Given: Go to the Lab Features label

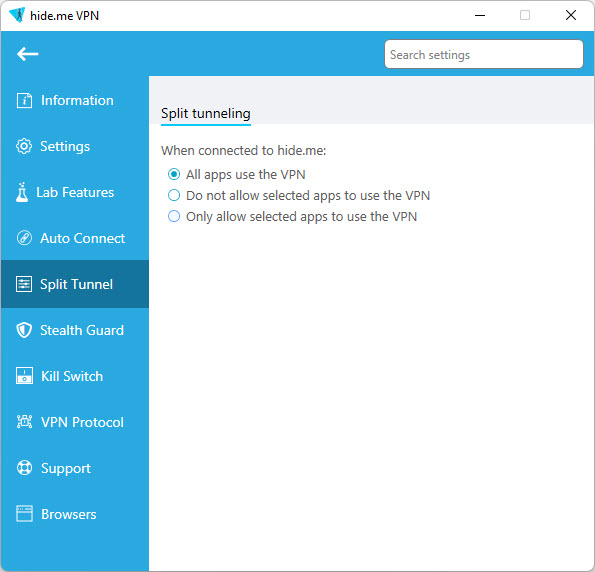Looking at the screenshot, I should click(x=75, y=192).
